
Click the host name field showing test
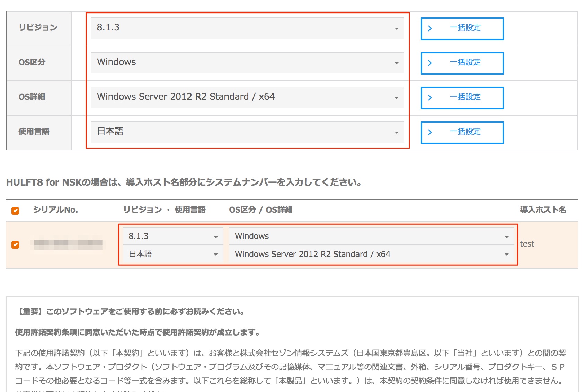pyautogui.click(x=528, y=244)
